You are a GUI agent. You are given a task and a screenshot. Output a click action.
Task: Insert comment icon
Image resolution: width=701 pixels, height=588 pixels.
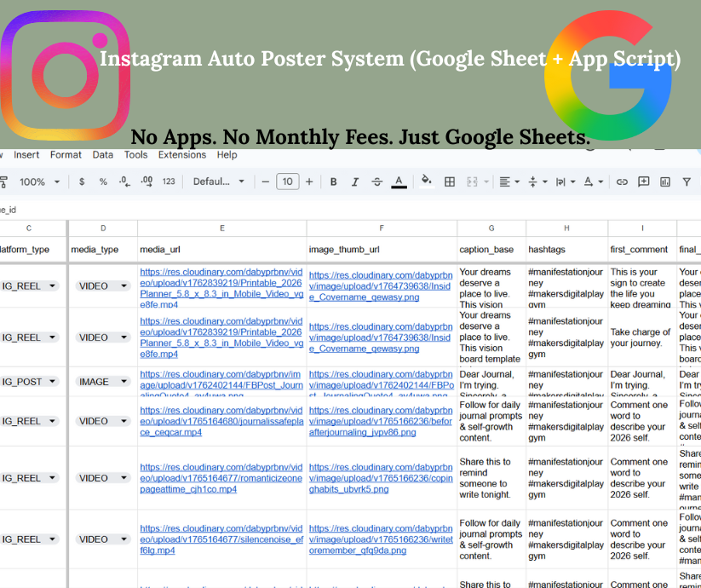point(643,182)
